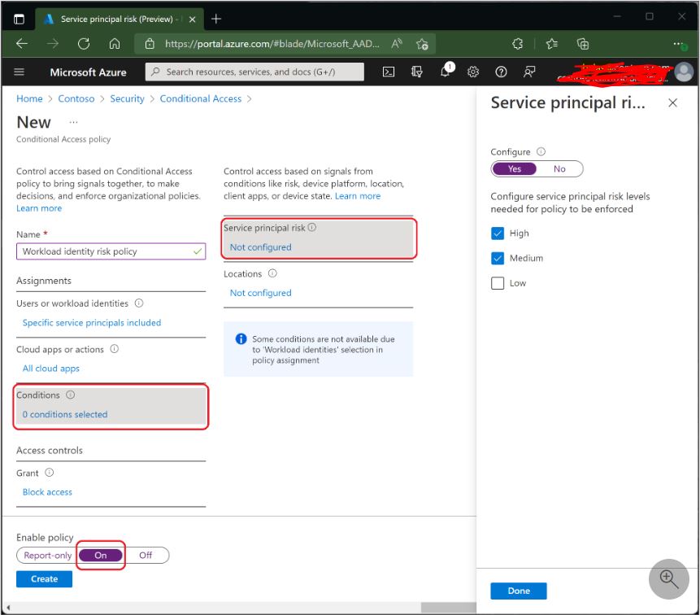Set Enable policy to Off
This screenshot has width=700, height=615.
pos(146,555)
